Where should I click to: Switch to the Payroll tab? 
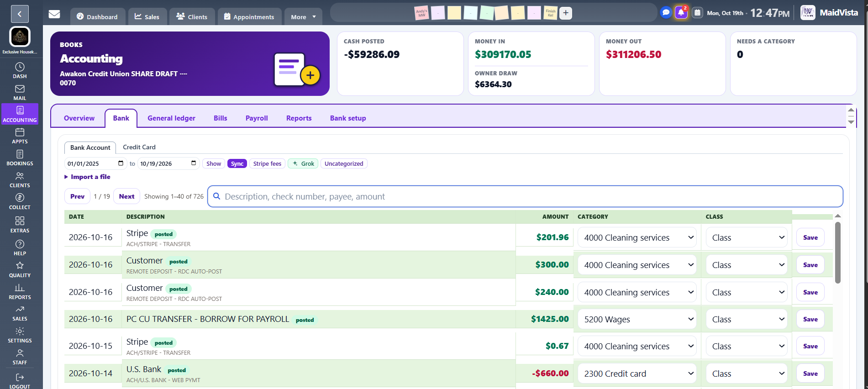point(257,118)
